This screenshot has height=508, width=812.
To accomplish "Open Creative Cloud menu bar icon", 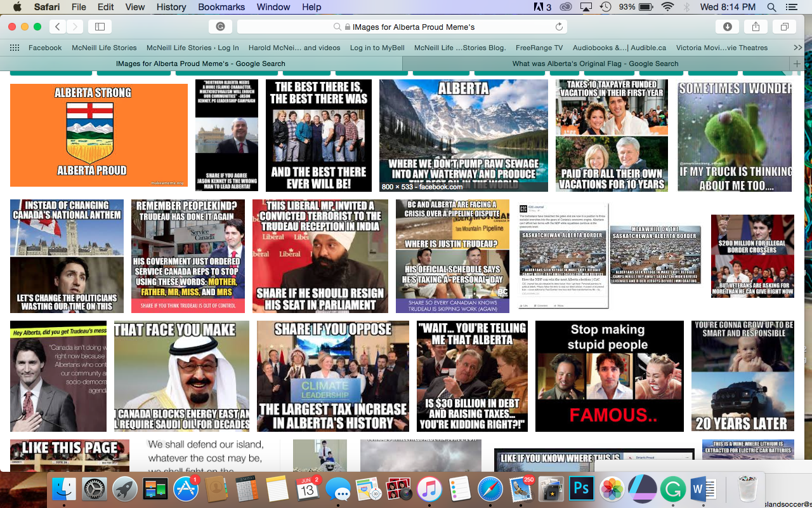I will (x=566, y=7).
